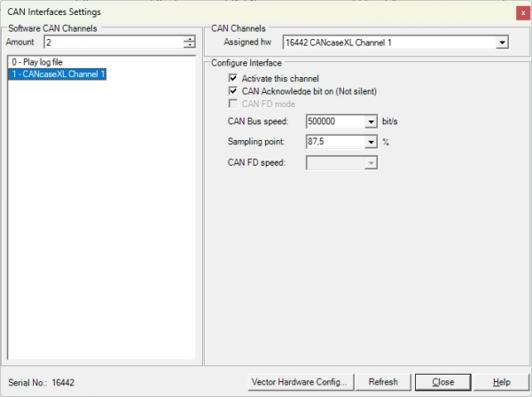Close the dialog with the red X
The image size is (532, 397).
point(522,12)
